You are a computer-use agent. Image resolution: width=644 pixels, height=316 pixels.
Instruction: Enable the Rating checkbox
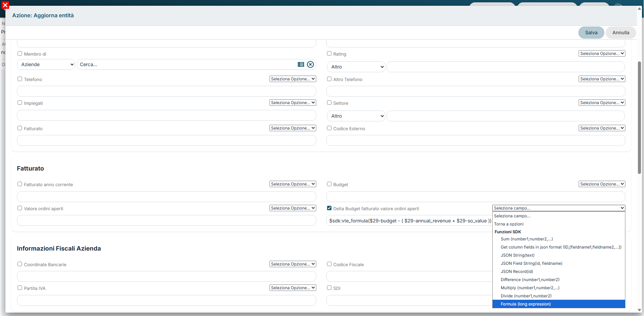coord(329,54)
